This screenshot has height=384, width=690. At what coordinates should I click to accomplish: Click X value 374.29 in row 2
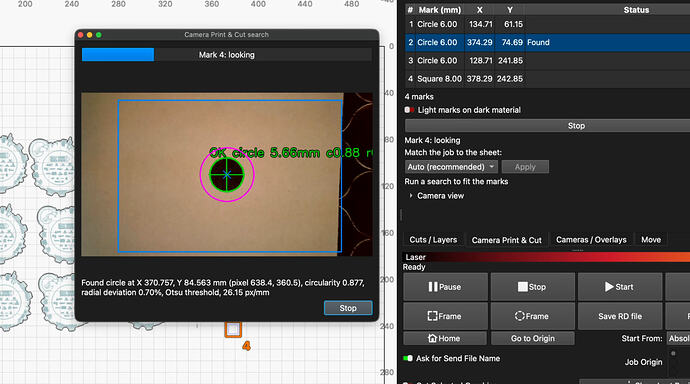pos(479,42)
